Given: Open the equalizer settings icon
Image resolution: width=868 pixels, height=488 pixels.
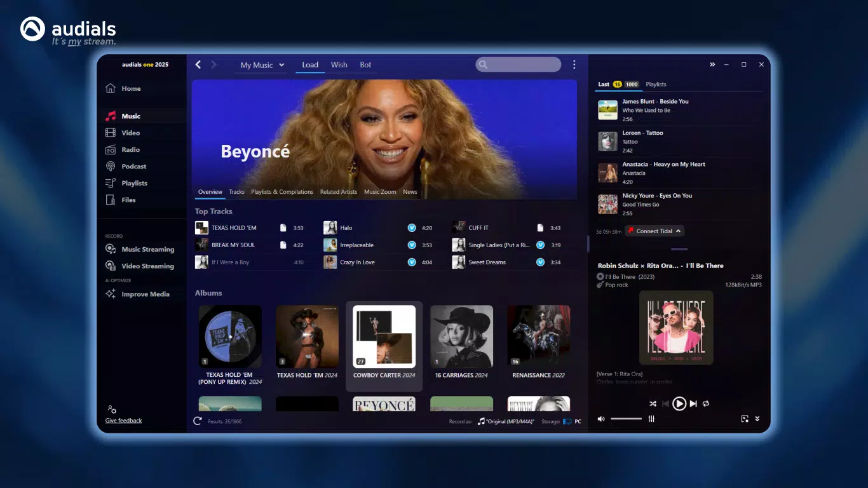Looking at the screenshot, I should click(651, 419).
